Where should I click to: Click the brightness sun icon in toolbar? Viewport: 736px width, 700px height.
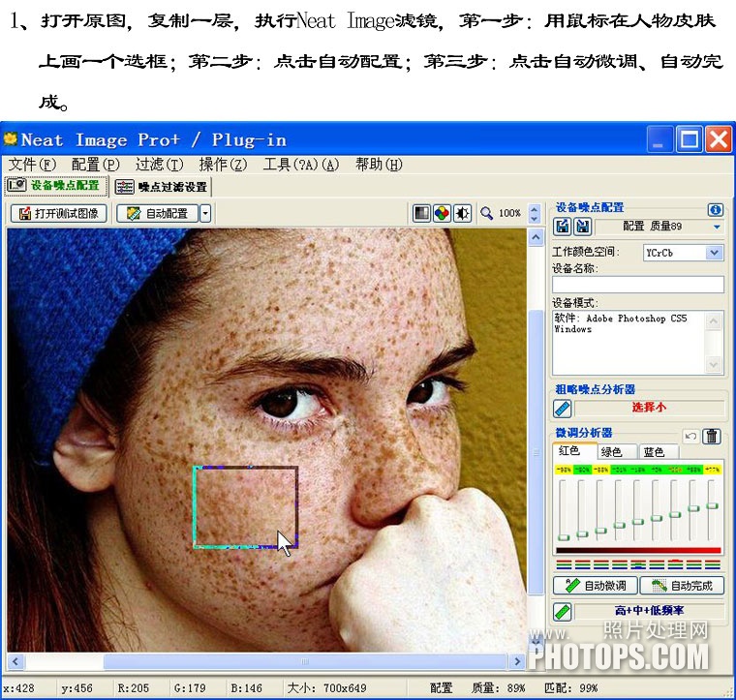(462, 213)
